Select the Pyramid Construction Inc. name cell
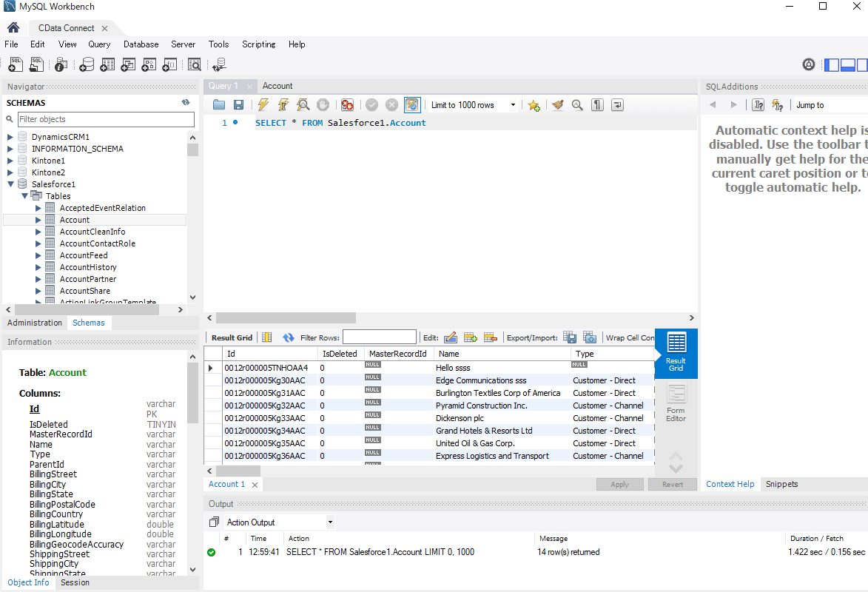868x592 pixels. point(481,406)
